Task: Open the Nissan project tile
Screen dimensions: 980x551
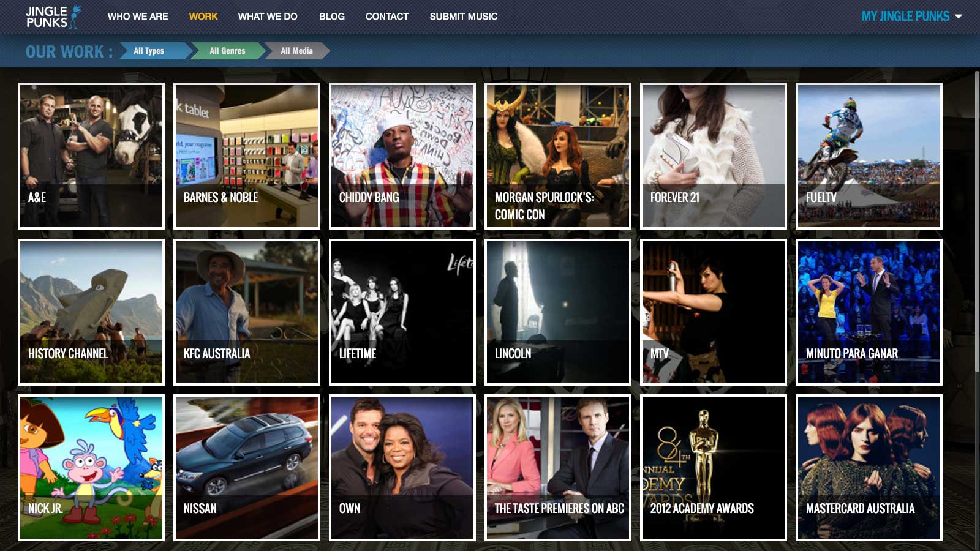Action: pos(247,468)
